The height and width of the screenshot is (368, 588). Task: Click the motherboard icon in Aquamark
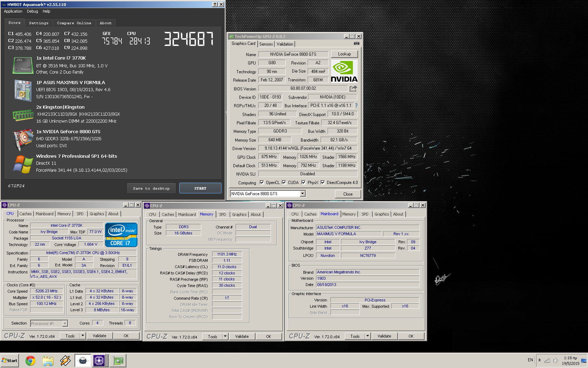(x=23, y=90)
